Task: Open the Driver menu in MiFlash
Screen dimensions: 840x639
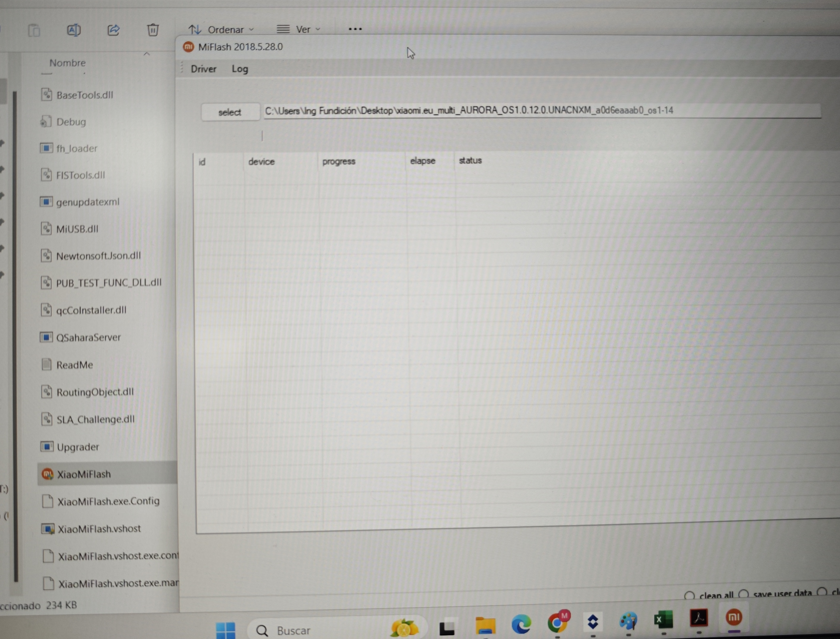Action: [203, 69]
